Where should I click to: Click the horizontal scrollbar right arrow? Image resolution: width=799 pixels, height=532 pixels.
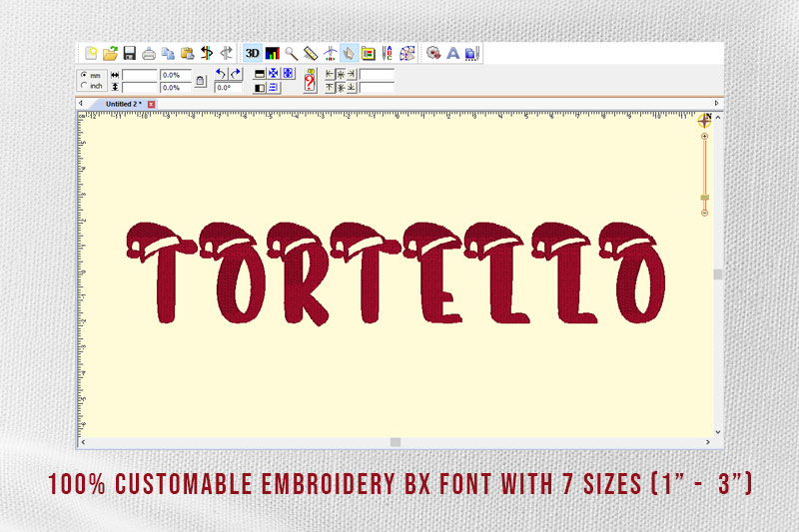coord(708,442)
